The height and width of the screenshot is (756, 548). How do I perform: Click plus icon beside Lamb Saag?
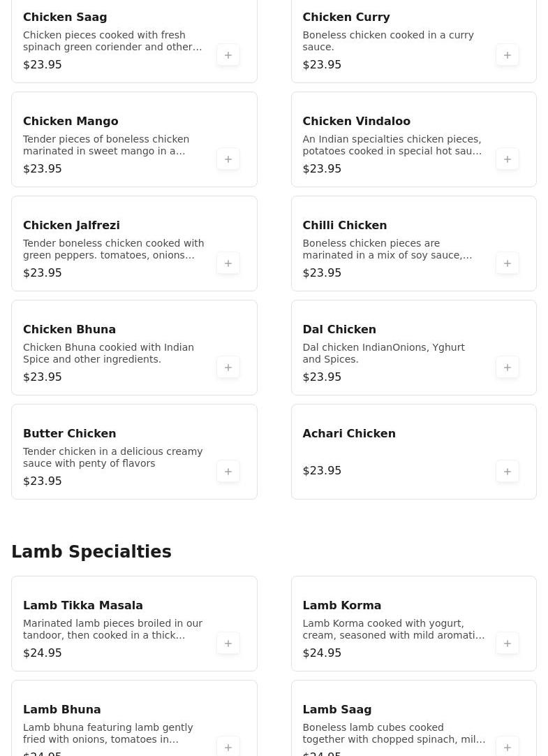[508, 747]
